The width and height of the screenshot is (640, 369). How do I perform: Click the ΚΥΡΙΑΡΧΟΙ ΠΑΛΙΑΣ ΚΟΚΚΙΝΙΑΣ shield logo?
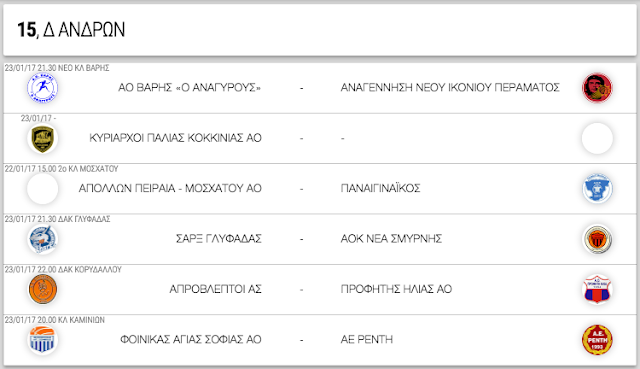[x=42, y=138]
